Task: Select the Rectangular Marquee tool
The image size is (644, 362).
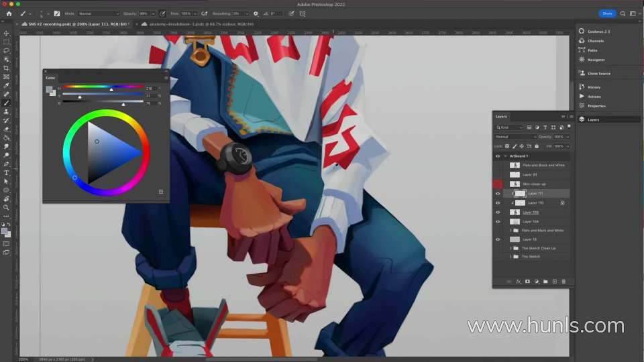Action: 6,42
